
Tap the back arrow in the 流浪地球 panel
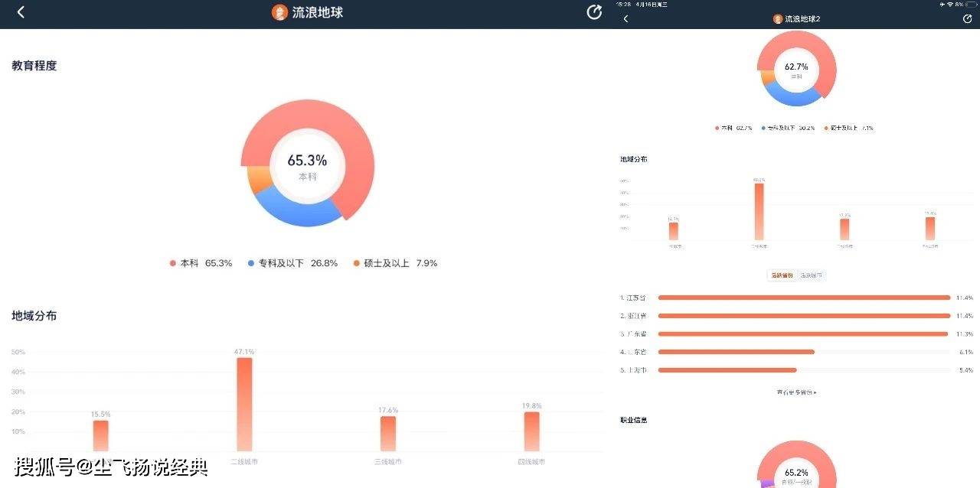tap(21, 12)
